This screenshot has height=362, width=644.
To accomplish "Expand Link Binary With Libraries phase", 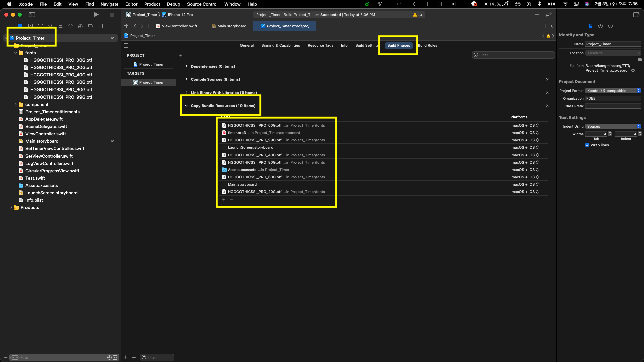I will point(186,93).
